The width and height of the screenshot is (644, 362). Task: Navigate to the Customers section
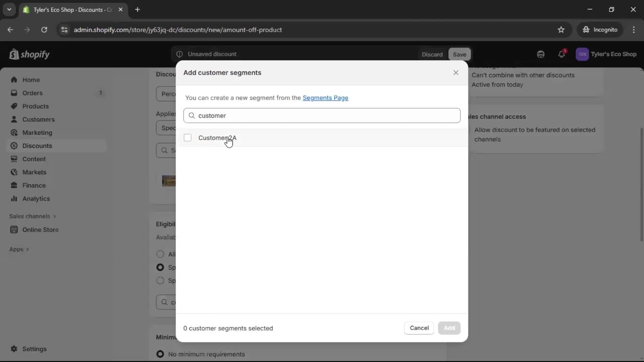[x=39, y=119]
